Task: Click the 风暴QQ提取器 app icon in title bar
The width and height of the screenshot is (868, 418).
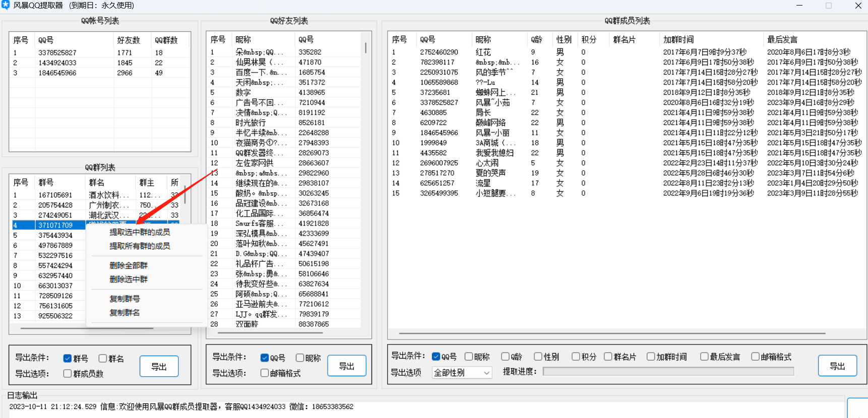Action: pyautogui.click(x=5, y=5)
